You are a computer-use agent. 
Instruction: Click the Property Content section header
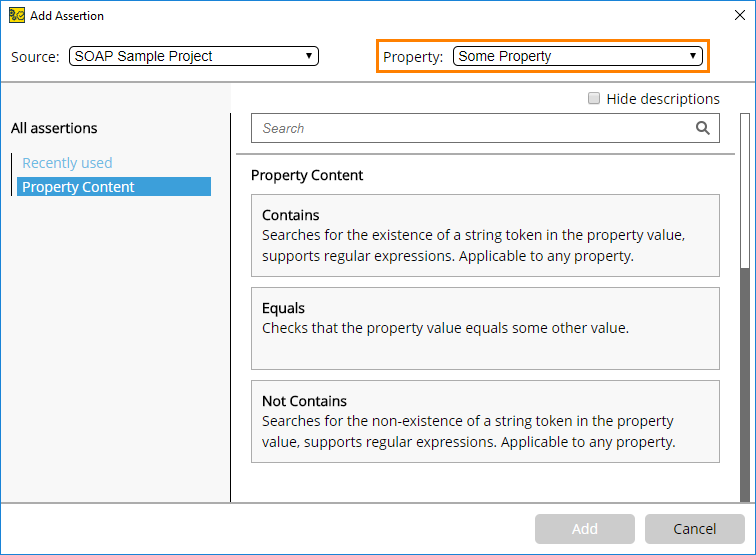tap(307, 175)
